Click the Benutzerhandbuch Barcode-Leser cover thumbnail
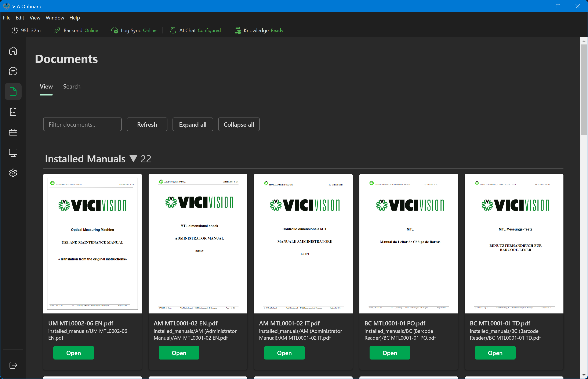Viewport: 588px width, 379px height. click(514, 244)
